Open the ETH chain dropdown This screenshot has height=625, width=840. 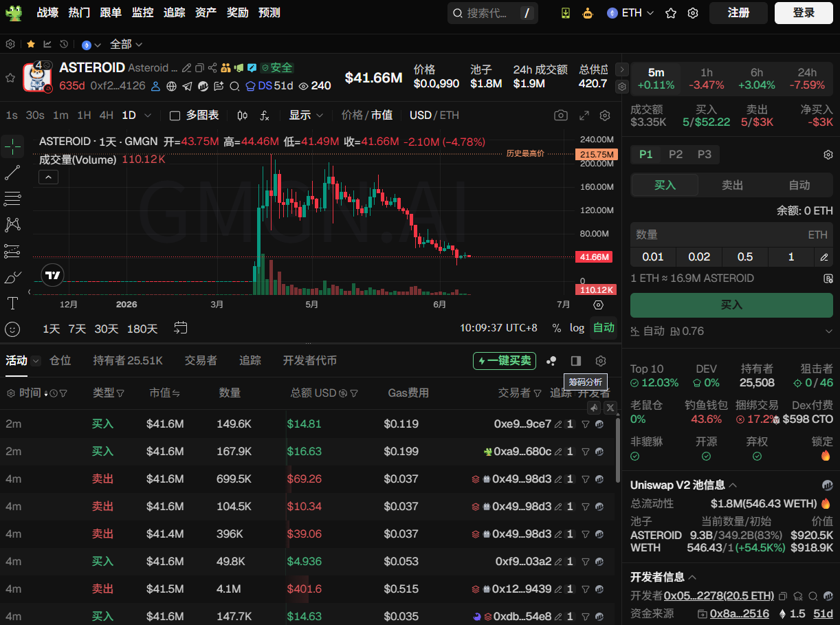630,13
